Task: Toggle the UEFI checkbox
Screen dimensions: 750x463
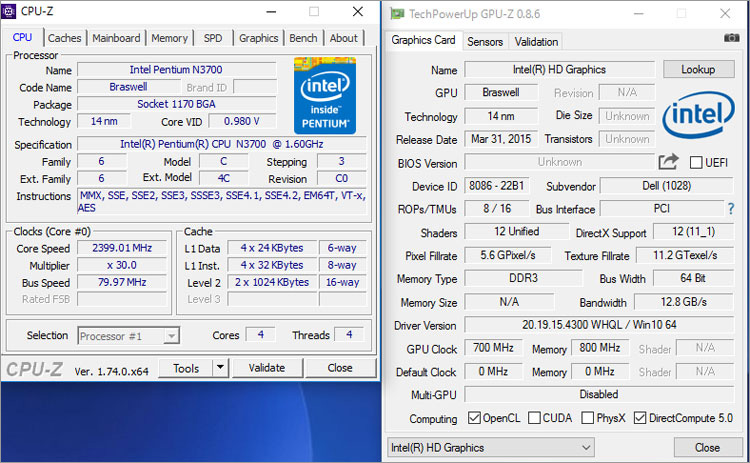Action: 696,163
